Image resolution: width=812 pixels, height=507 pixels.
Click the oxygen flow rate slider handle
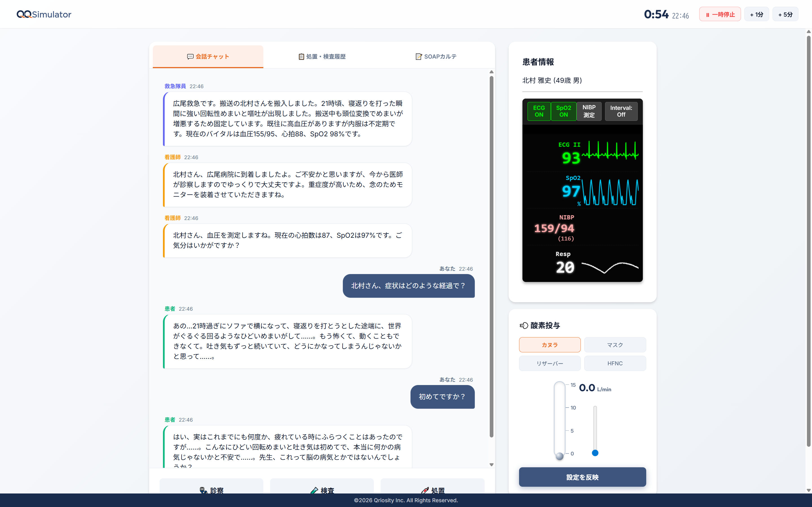coord(595,452)
